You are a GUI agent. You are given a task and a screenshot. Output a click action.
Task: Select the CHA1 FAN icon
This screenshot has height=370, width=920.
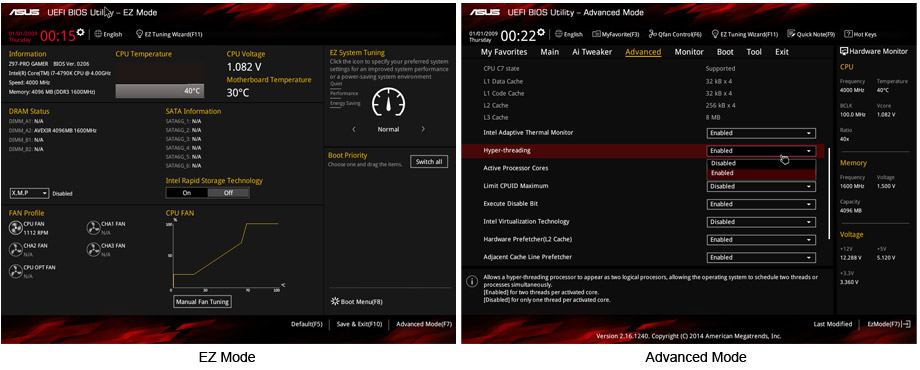[93, 228]
